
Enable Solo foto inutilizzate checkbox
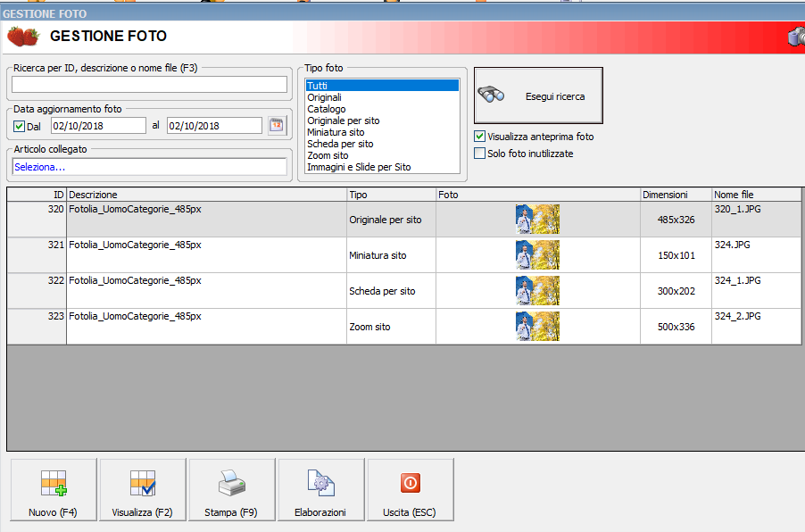[479, 154]
